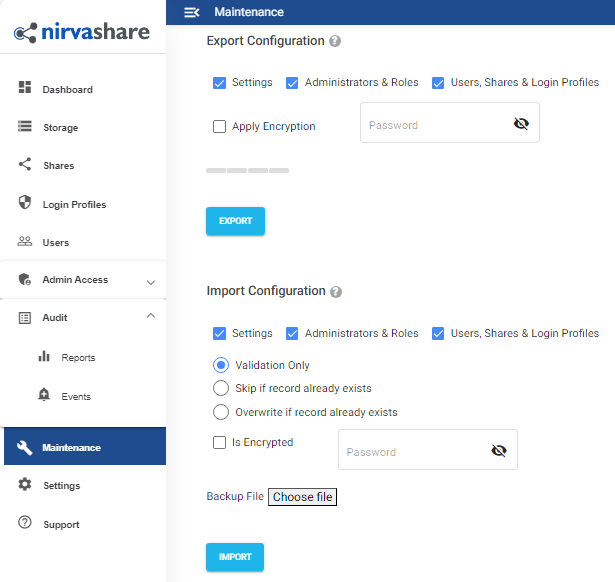Image resolution: width=615 pixels, height=582 pixels.
Task: Show export password with eye icon
Action: [x=520, y=124]
